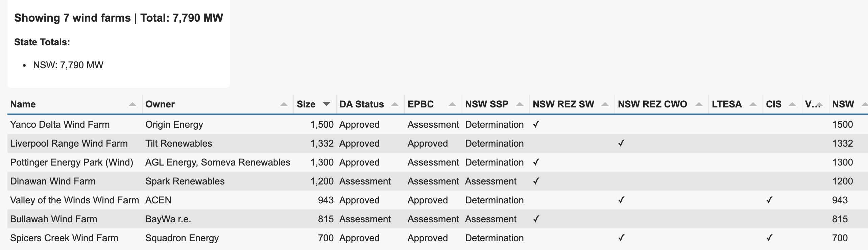Click the DA Status sort arrow
This screenshot has width=868, height=250.
[x=394, y=104]
